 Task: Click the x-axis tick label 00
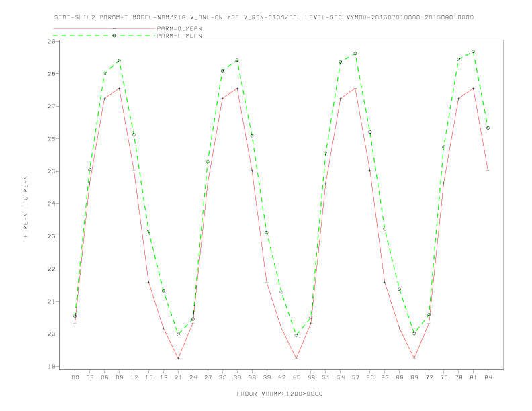click(75, 377)
